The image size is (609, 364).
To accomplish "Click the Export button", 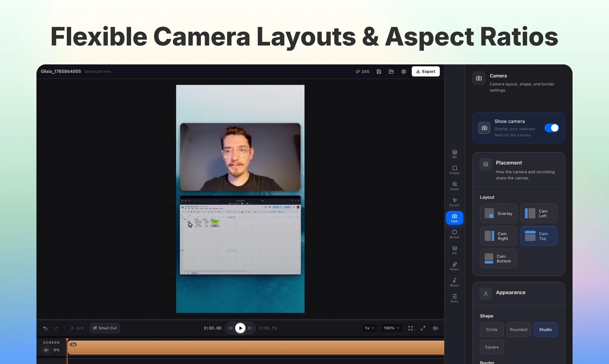I will coord(425,71).
